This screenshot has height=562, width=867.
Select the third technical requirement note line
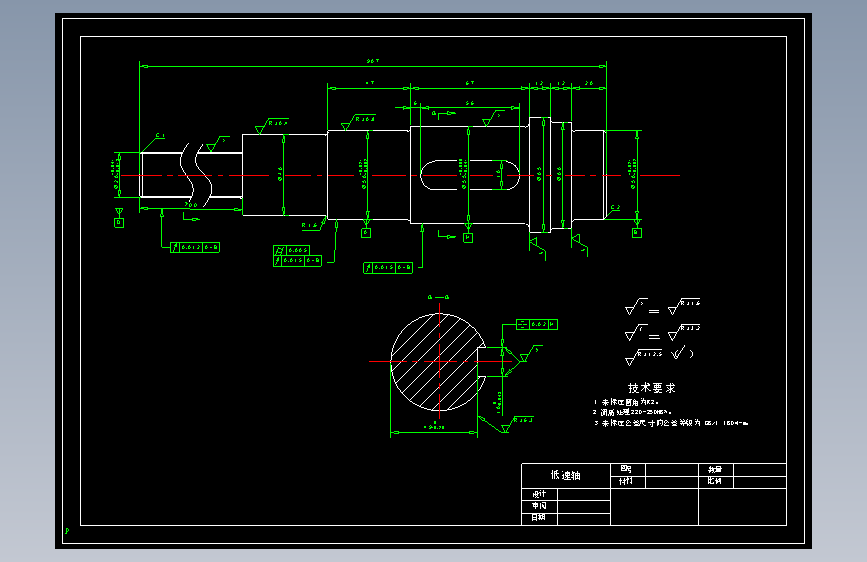[x=671, y=423]
